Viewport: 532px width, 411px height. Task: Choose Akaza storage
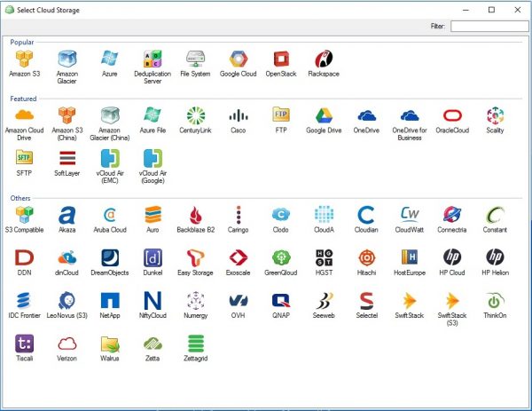point(67,215)
